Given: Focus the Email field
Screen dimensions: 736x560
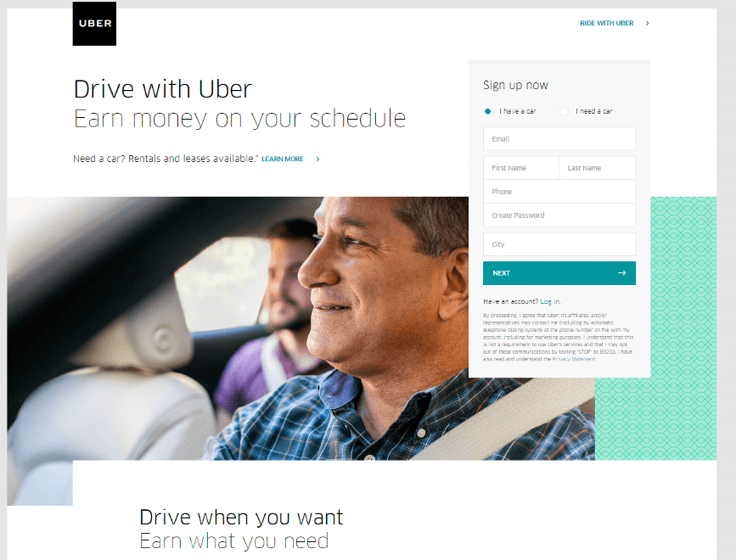Looking at the screenshot, I should pyautogui.click(x=559, y=139).
